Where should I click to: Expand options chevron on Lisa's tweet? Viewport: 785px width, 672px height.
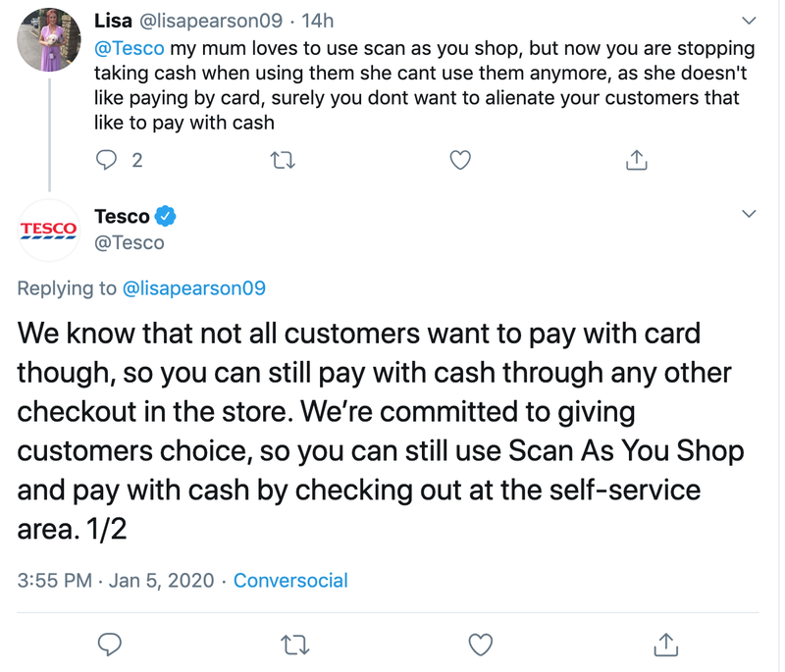click(x=750, y=20)
